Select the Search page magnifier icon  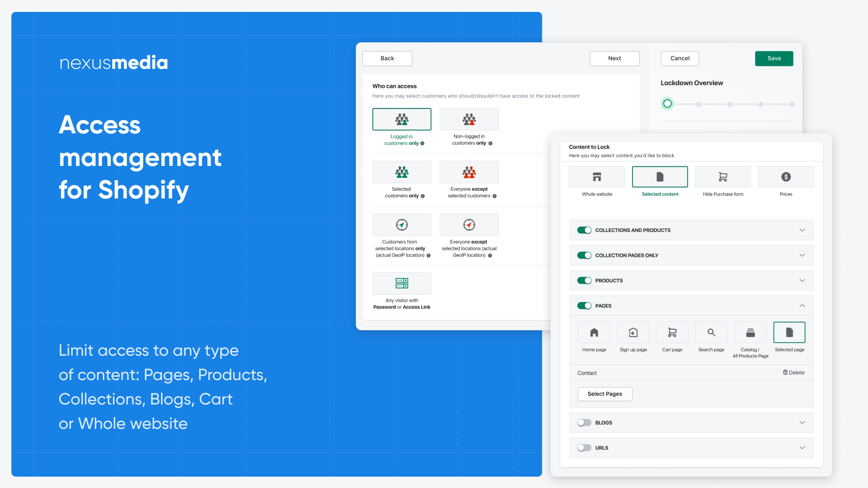tap(711, 332)
